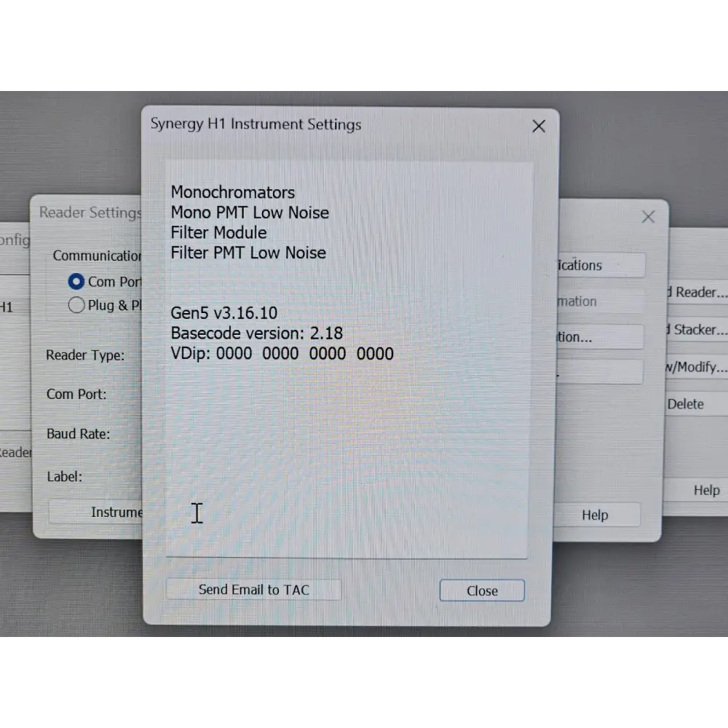
Task: Click the View/Modify... button in the rear window
Action: [x=697, y=367]
